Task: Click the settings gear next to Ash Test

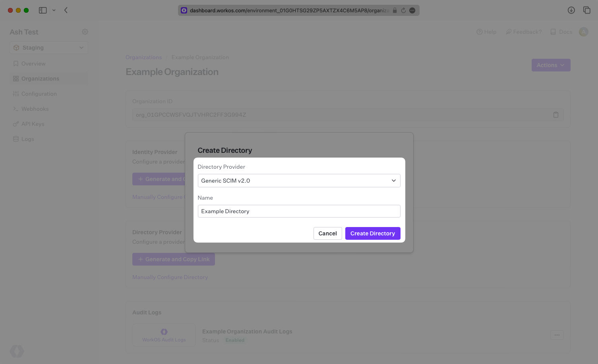Action: (x=85, y=32)
